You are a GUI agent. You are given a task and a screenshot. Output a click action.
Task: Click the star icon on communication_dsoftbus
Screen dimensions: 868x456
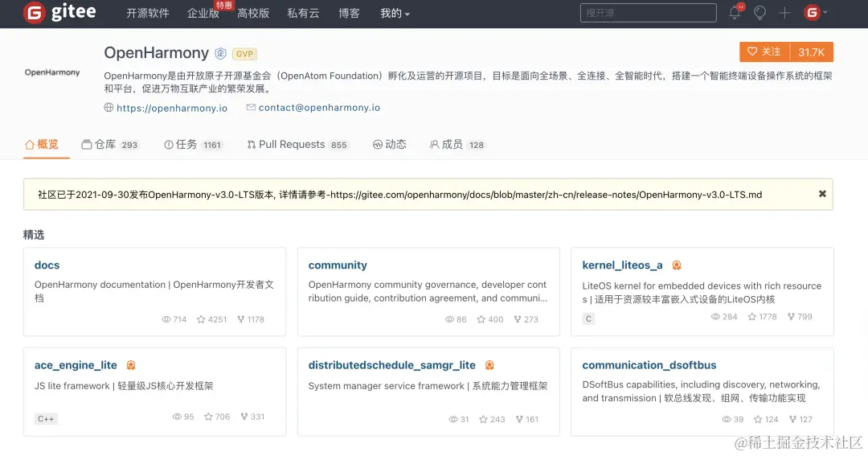click(758, 420)
